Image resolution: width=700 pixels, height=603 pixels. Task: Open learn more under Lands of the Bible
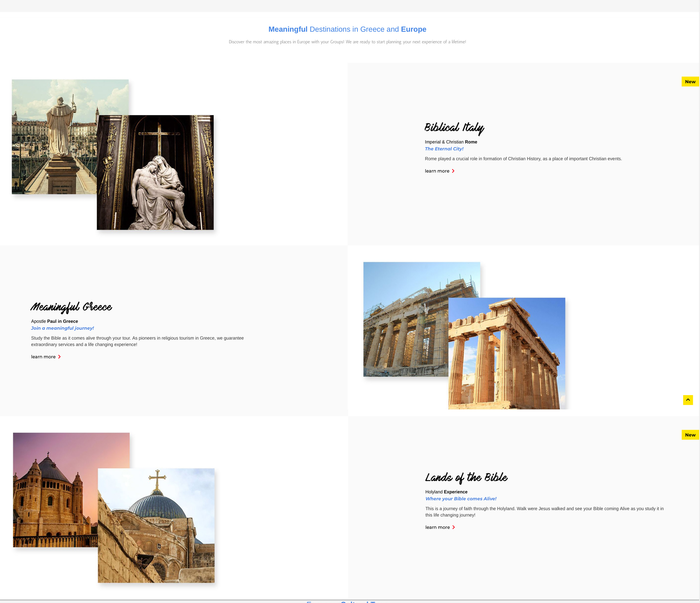click(x=437, y=527)
